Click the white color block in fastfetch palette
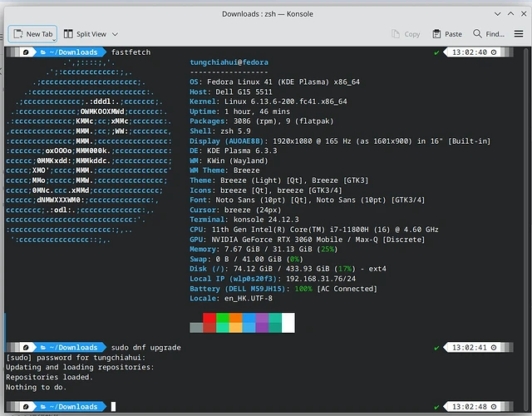532x416 pixels. coord(288,323)
